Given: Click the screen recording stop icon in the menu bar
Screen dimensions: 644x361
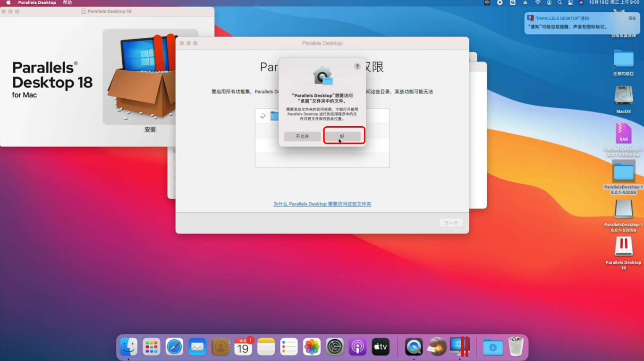Looking at the screenshot, I should point(500,3).
